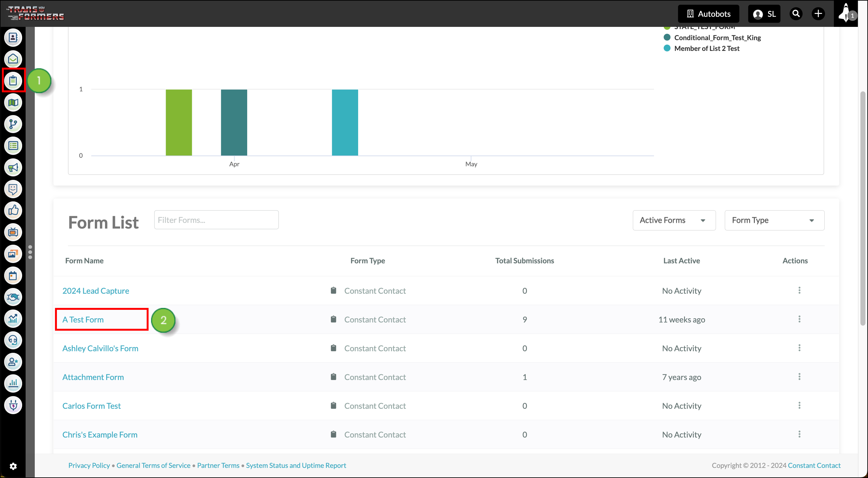Open the calendar sidebar icon
This screenshot has width=868, height=478.
point(13,275)
